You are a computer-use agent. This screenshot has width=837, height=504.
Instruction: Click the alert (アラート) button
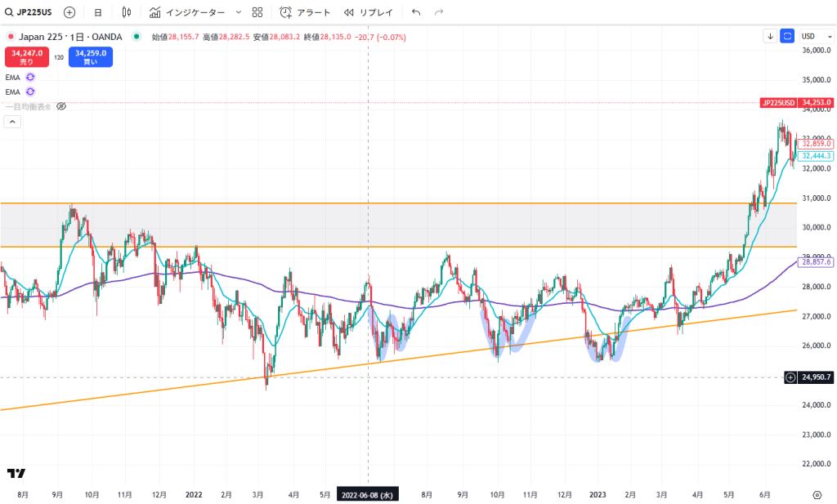pos(305,12)
